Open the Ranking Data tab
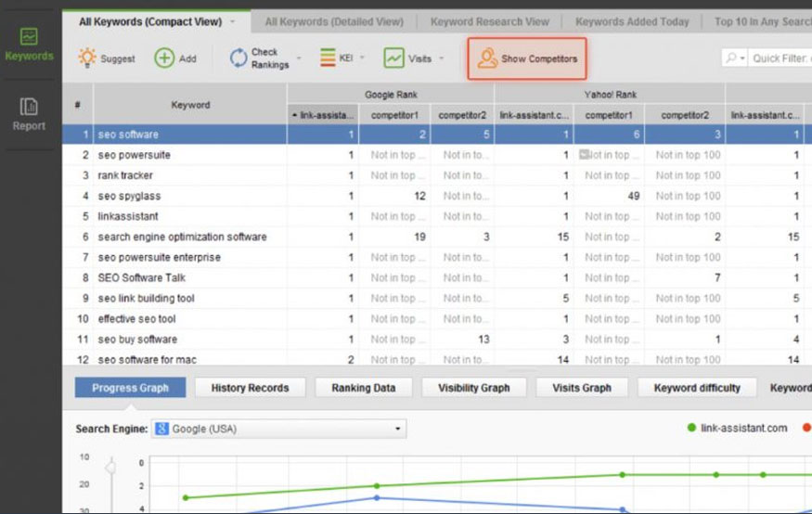The height and width of the screenshot is (514, 812). coord(364,388)
